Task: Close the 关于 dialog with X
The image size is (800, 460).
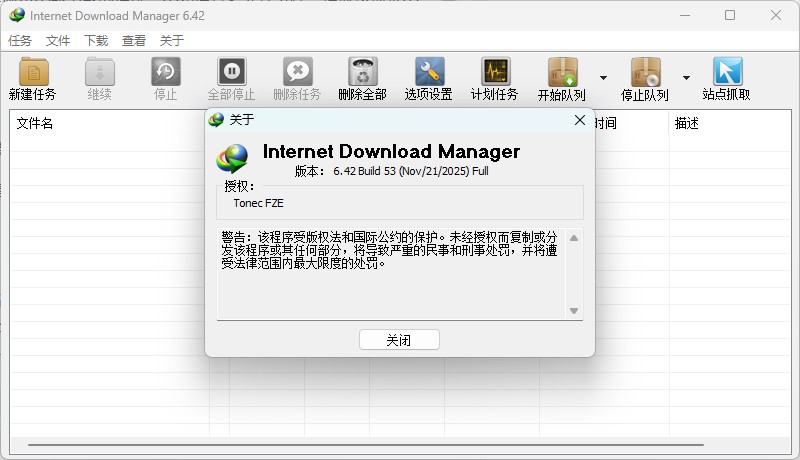Action: (x=580, y=120)
